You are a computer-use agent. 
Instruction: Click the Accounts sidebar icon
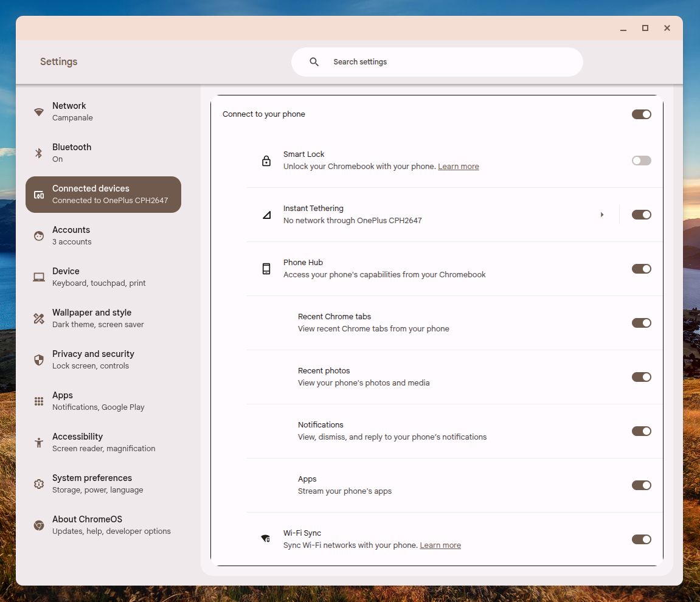[x=38, y=235]
